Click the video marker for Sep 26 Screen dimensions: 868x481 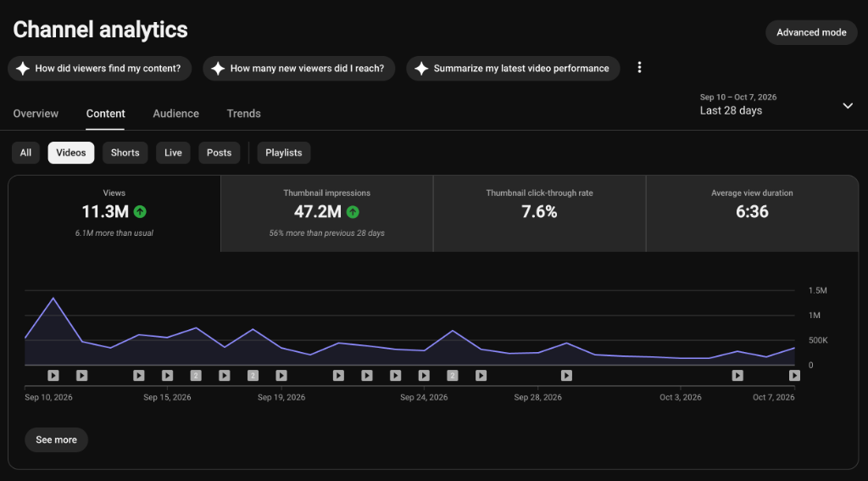point(481,376)
